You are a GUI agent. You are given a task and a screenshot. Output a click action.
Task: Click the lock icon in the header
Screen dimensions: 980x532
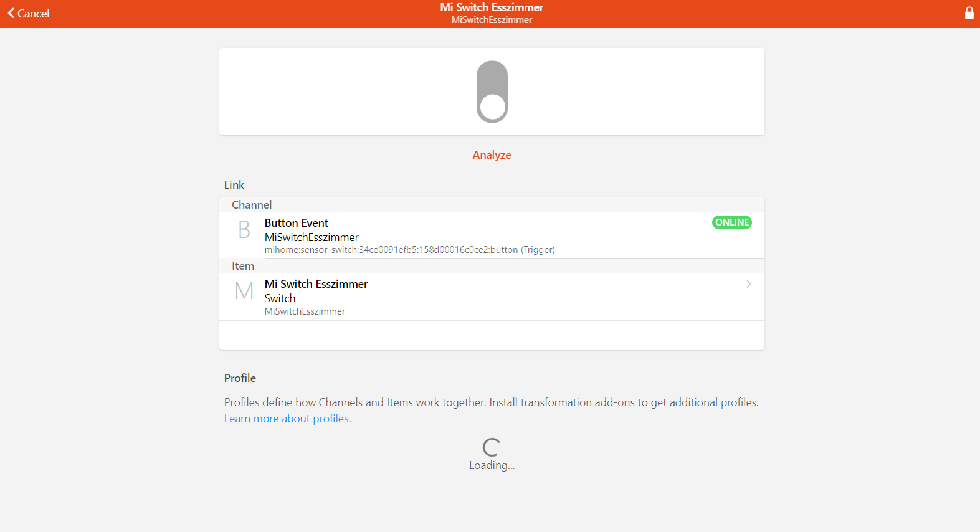coord(969,13)
